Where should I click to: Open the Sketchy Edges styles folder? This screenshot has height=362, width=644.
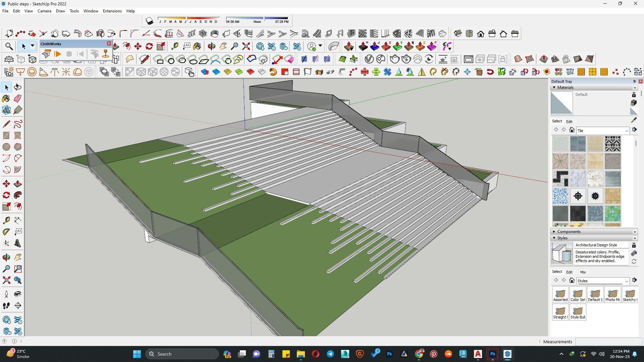(x=630, y=295)
